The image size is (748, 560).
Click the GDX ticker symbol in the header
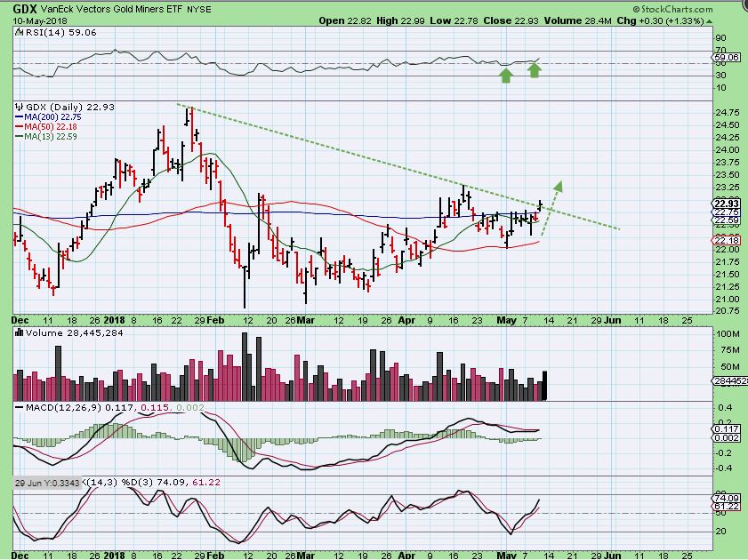(25, 9)
